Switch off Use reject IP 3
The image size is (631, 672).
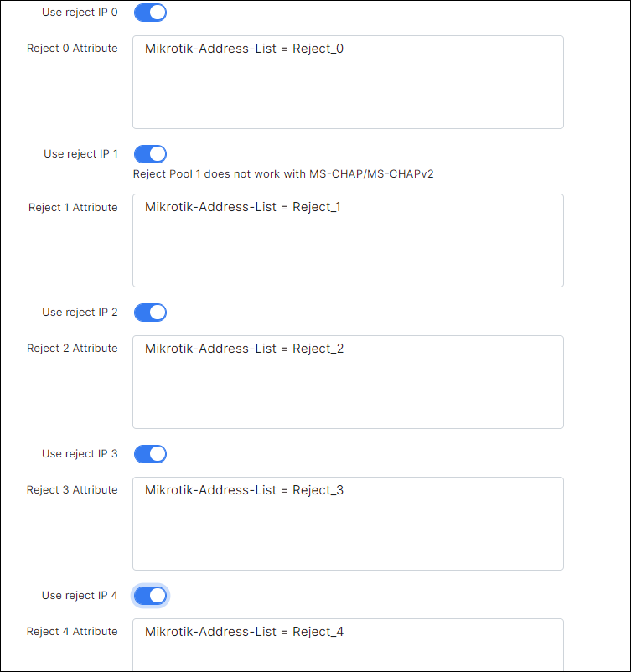pos(150,454)
